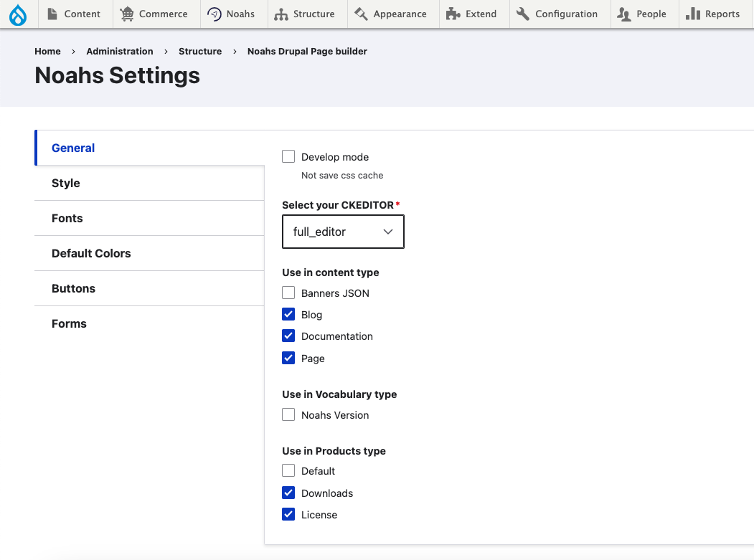The width and height of the screenshot is (754, 560).
Task: Check the Banners JSON content type
Action: point(288,293)
